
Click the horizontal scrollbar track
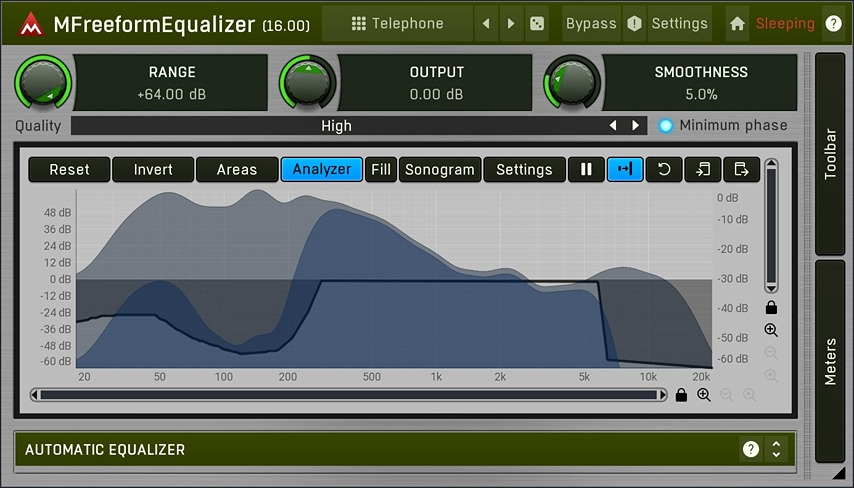(349, 395)
